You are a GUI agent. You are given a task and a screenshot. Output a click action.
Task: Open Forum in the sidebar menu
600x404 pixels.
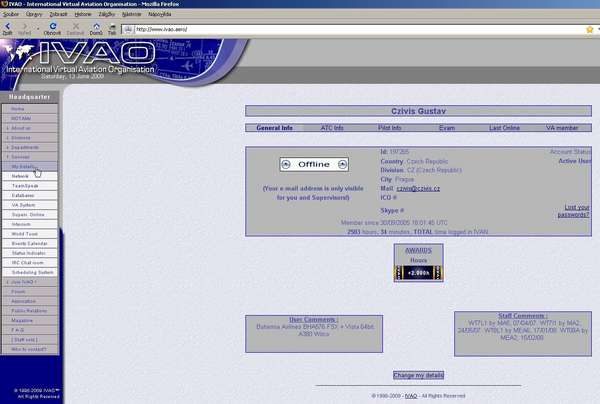(x=30, y=292)
